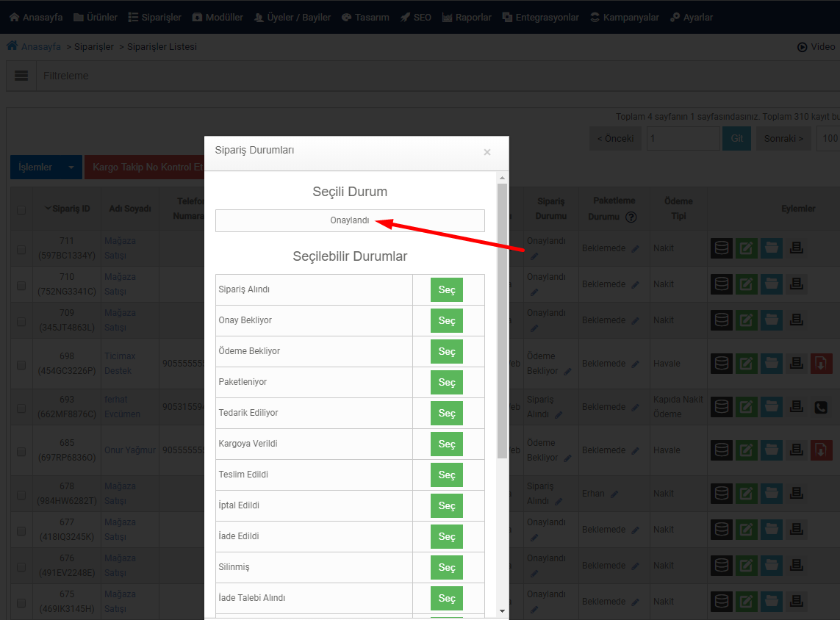Viewport: 840px width, 620px height.
Task: Click the Kargo Takip No Kontrol Et button
Action: [x=145, y=167]
